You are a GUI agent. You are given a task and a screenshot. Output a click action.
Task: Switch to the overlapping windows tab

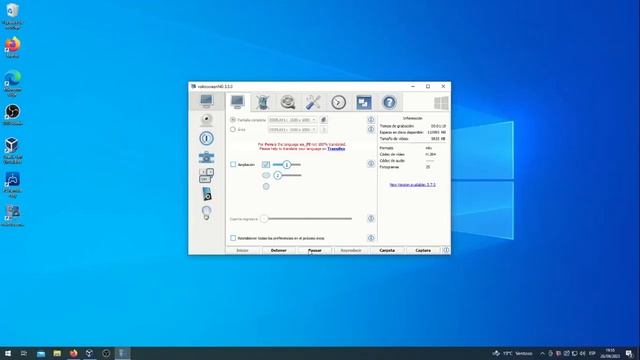pos(364,102)
